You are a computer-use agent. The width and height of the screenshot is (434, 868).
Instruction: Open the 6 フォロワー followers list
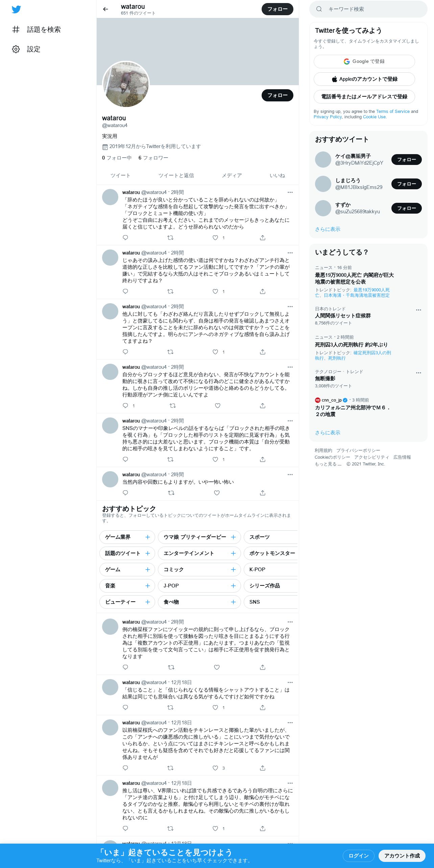153,158
